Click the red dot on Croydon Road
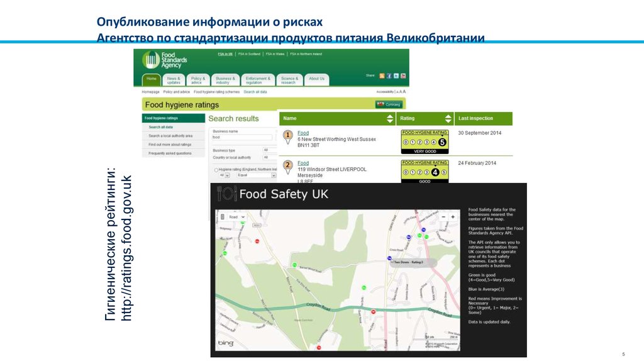Screen dimensions: 644x361 374,312
